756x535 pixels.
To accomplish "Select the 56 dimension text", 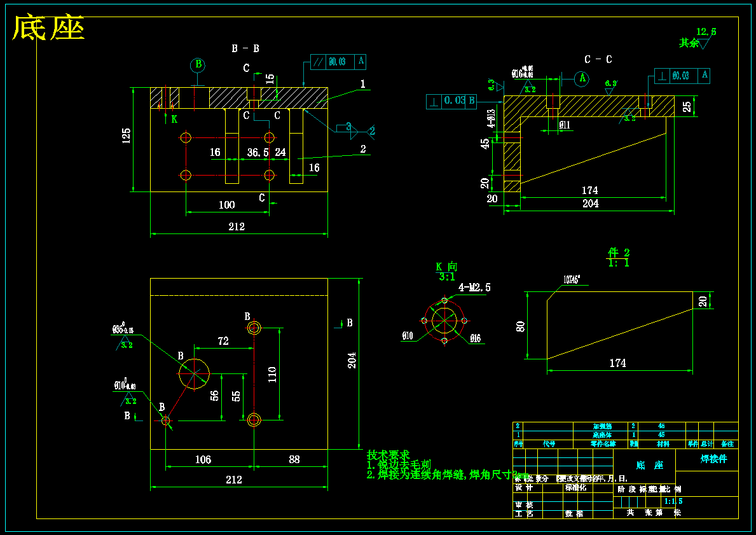I will pyautogui.click(x=214, y=396).
